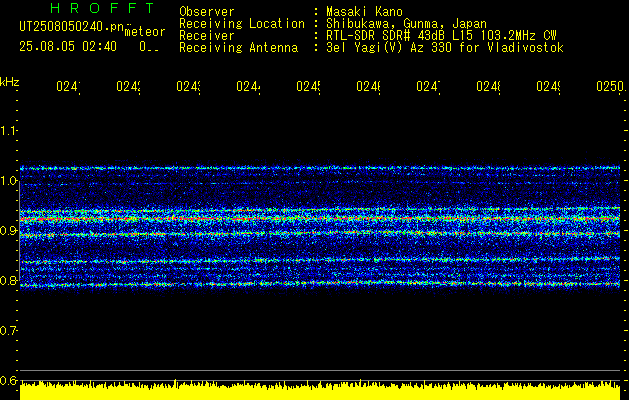This screenshot has width=629, height=400.
Task: Click the Receiving Antenna label
Action: tap(238, 48)
